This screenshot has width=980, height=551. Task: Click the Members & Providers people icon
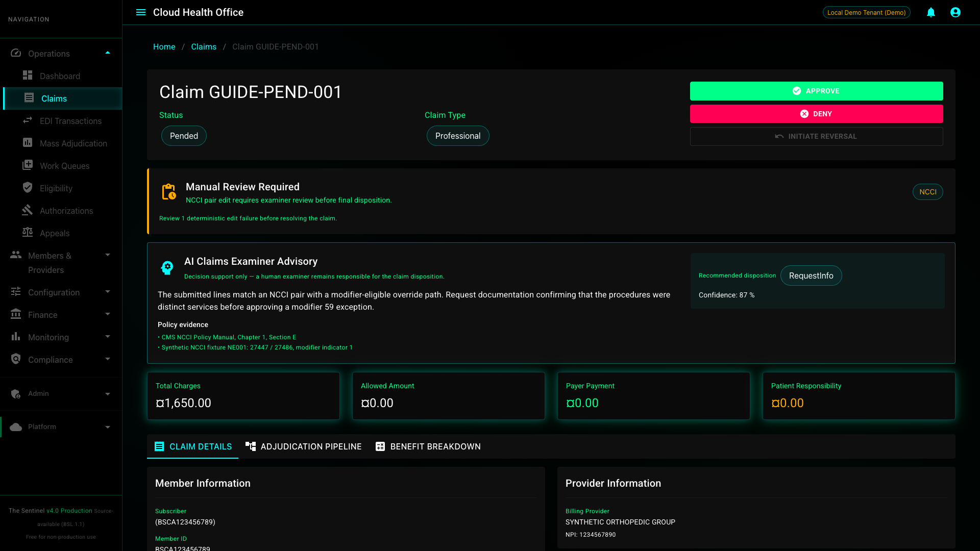[16, 255]
